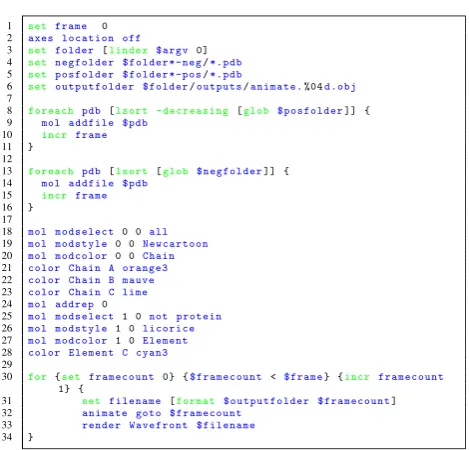Select the line 'mol modcolor 0 0 Chain'
The image size is (469, 450).
coord(101,256)
